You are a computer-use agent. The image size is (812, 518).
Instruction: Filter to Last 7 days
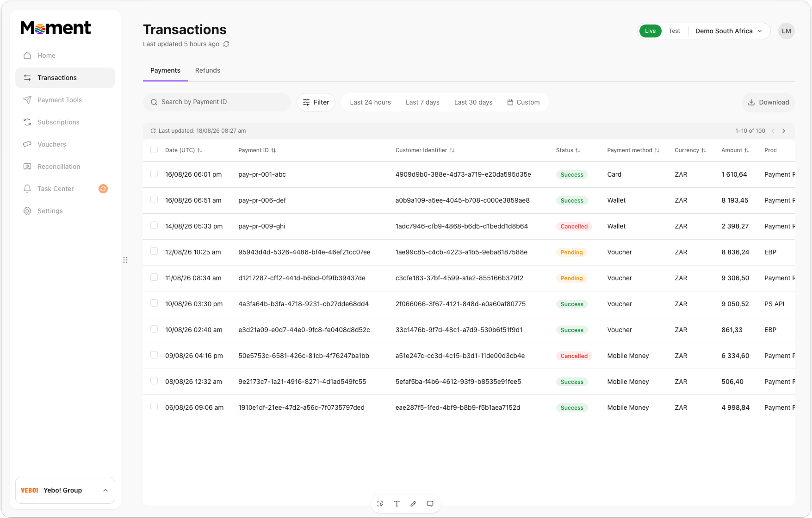422,102
